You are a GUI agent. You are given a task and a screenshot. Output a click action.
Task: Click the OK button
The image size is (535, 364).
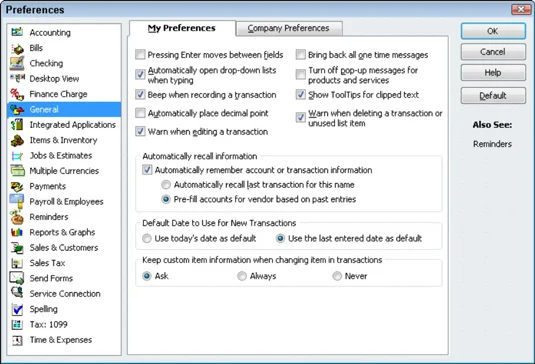tap(493, 31)
